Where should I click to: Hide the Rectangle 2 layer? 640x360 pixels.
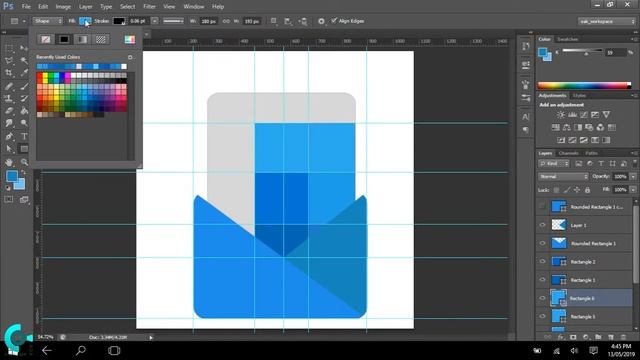coord(542,262)
